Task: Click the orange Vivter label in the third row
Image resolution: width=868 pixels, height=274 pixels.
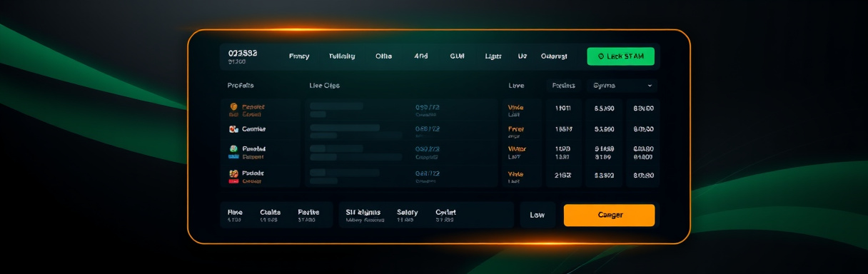Action: pos(517,149)
